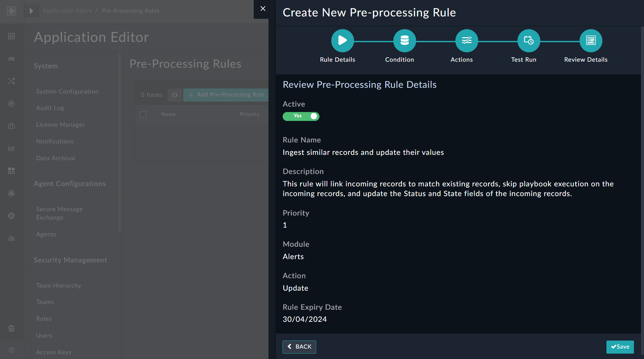Refresh the Pre-Processing Rules list

click(175, 95)
